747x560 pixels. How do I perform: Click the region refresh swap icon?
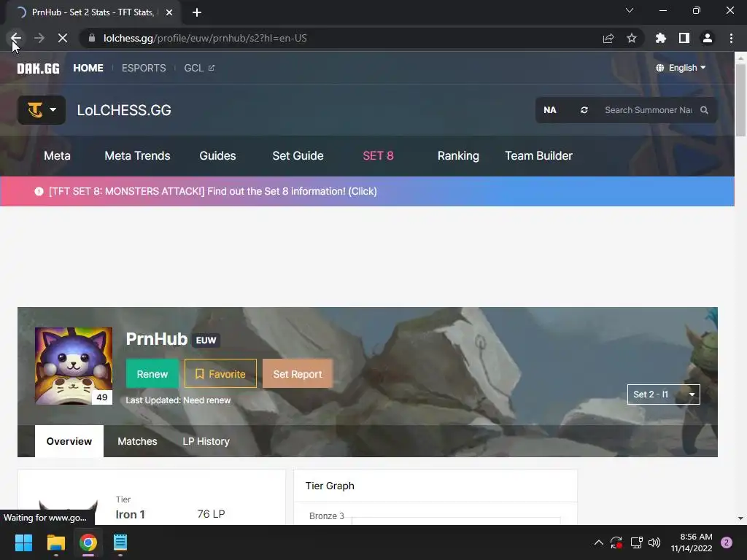[x=584, y=110]
